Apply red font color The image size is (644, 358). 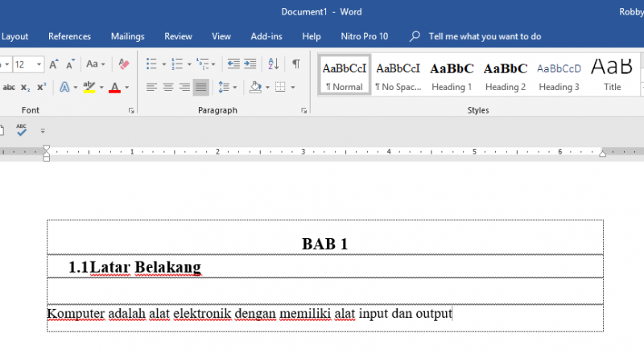[x=114, y=88]
